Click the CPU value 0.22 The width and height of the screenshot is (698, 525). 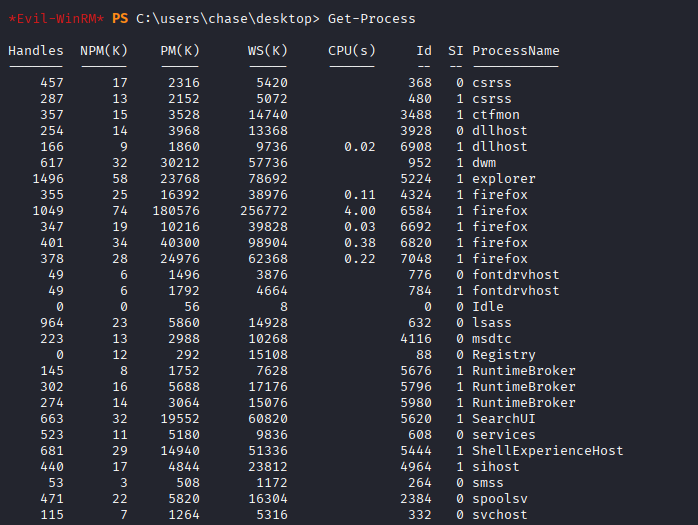(x=360, y=259)
